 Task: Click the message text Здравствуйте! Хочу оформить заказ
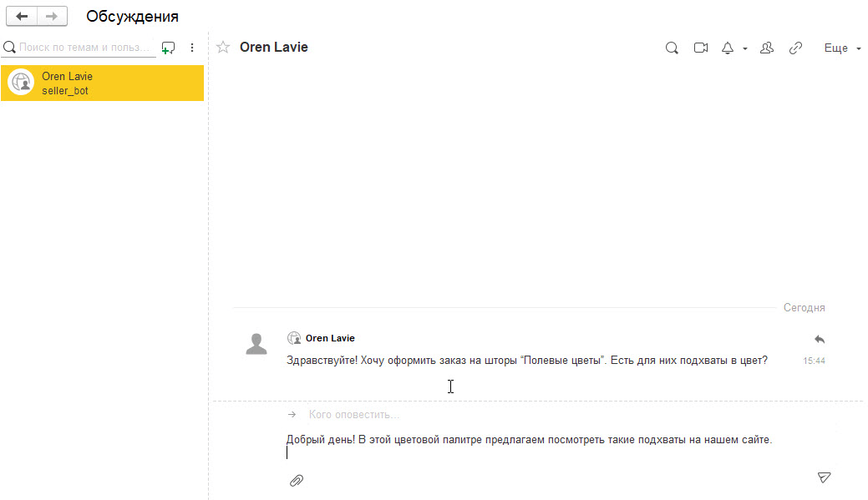coord(526,361)
